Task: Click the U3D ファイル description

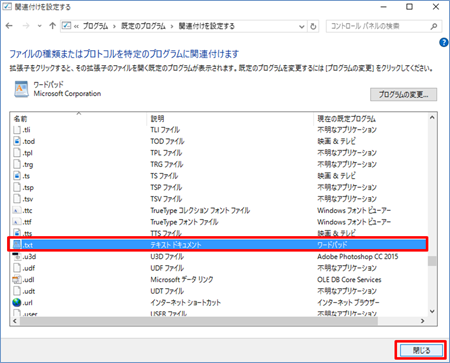Action: pyautogui.click(x=167, y=257)
